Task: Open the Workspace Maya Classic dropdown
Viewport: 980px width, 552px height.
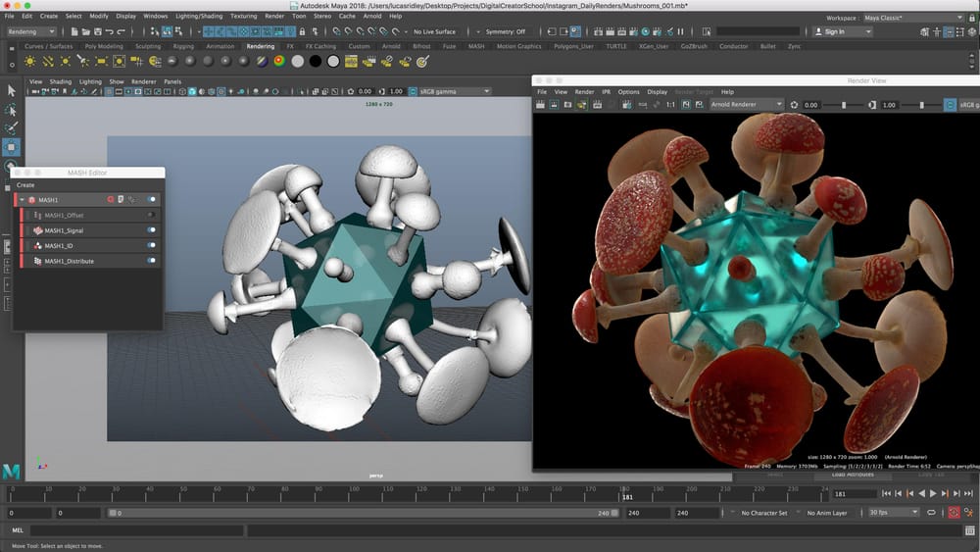Action: tap(913, 18)
